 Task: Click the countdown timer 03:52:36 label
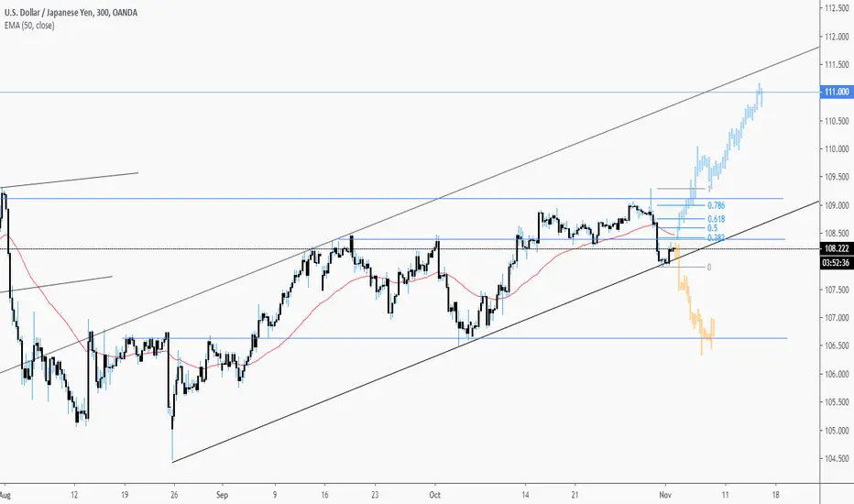[837, 263]
